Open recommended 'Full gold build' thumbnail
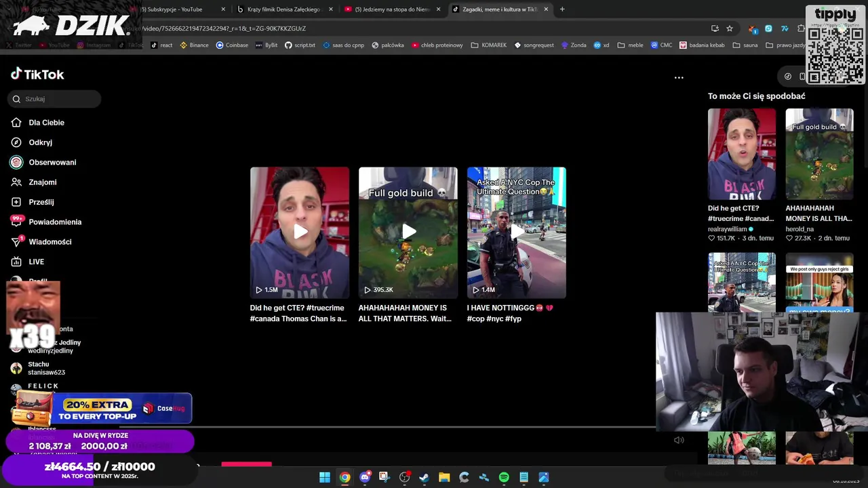This screenshot has height=488, width=868. [x=819, y=155]
